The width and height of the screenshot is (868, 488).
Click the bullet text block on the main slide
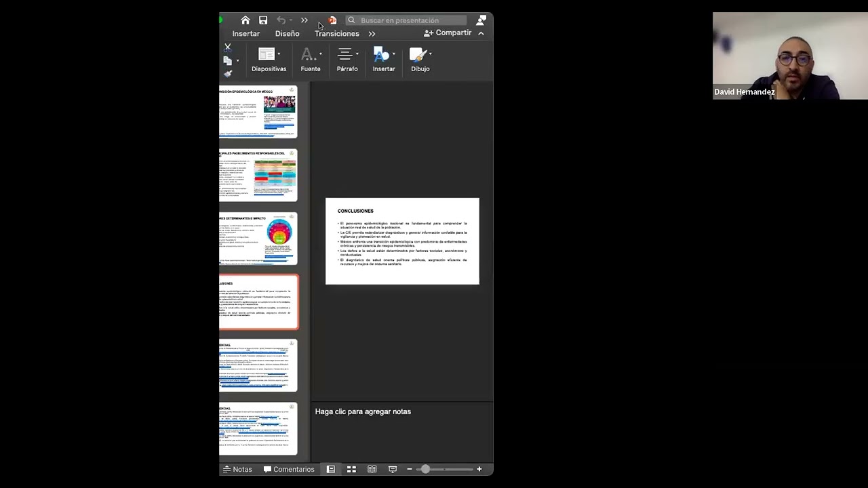point(402,243)
